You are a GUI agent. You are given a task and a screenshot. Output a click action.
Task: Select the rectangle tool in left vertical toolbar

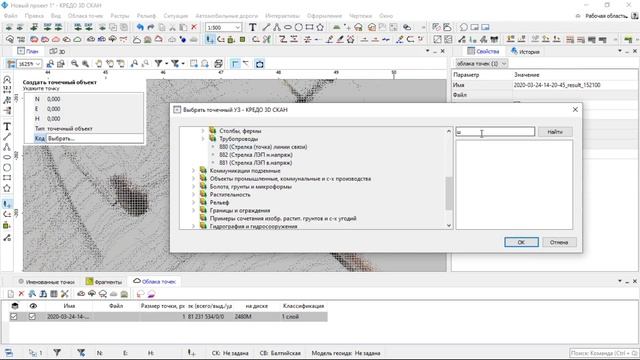tap(7, 178)
